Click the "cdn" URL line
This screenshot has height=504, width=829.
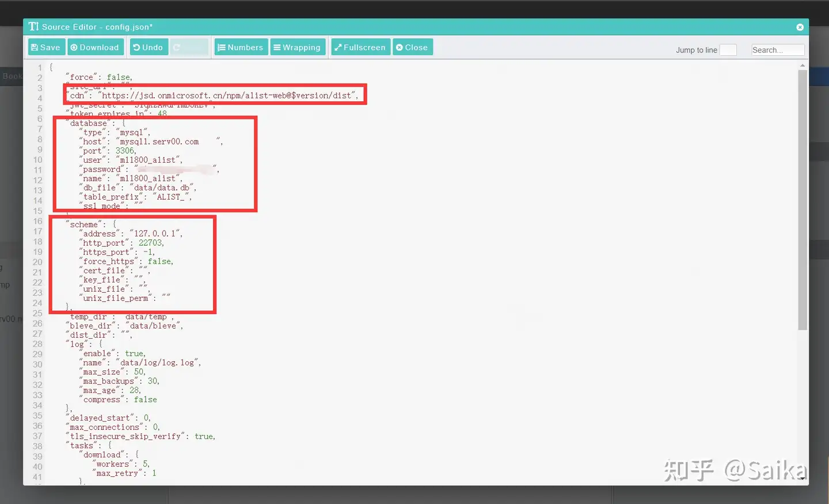pyautogui.click(x=212, y=96)
